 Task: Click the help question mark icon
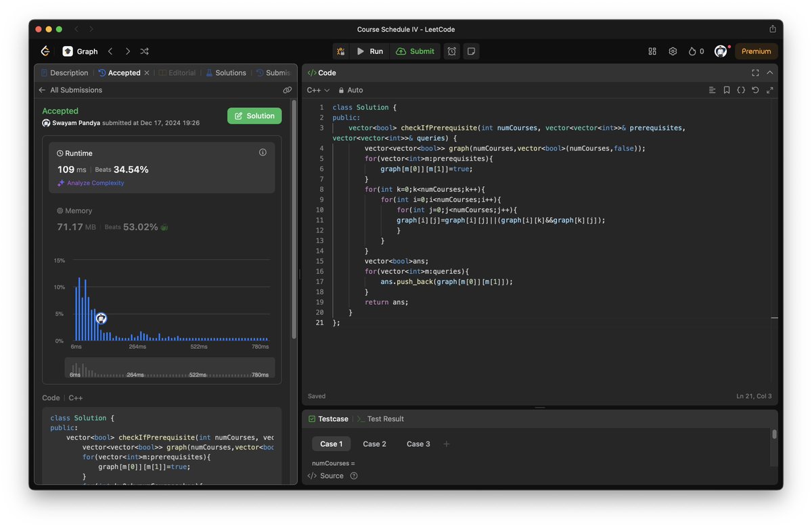click(354, 476)
